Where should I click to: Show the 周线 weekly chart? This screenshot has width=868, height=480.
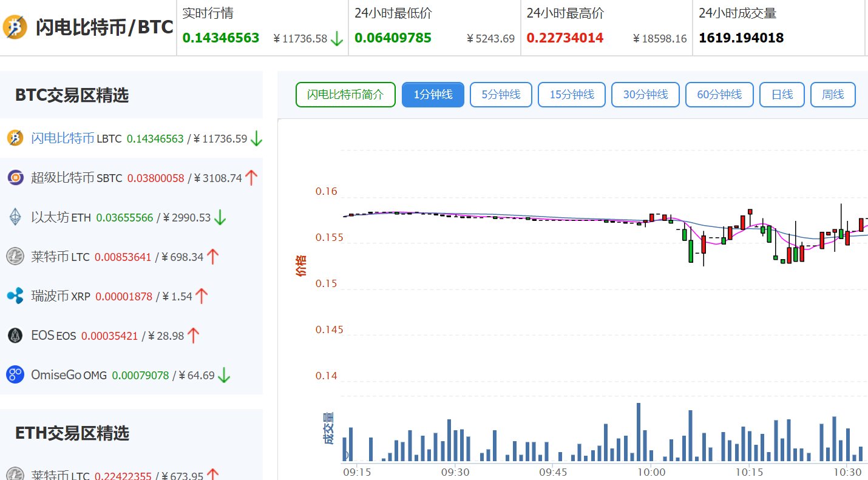(x=833, y=95)
